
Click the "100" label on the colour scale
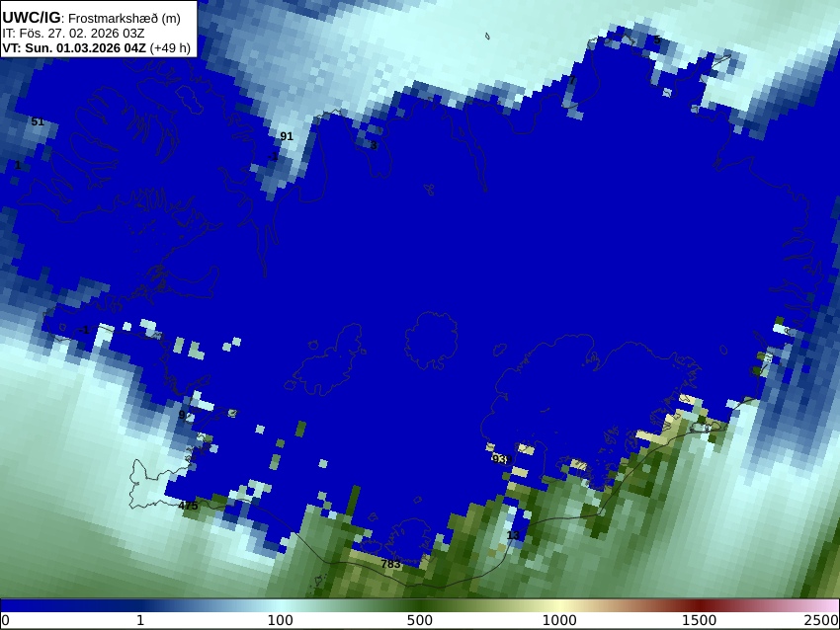[x=281, y=620]
